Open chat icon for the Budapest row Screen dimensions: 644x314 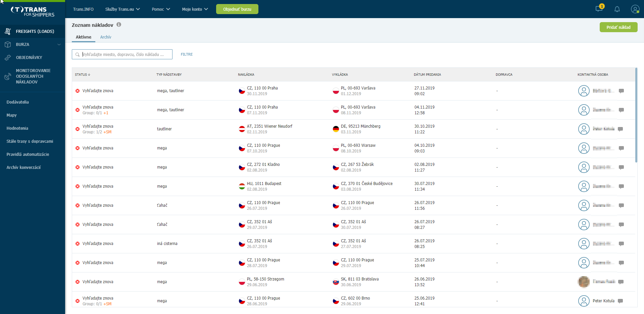coord(621,186)
